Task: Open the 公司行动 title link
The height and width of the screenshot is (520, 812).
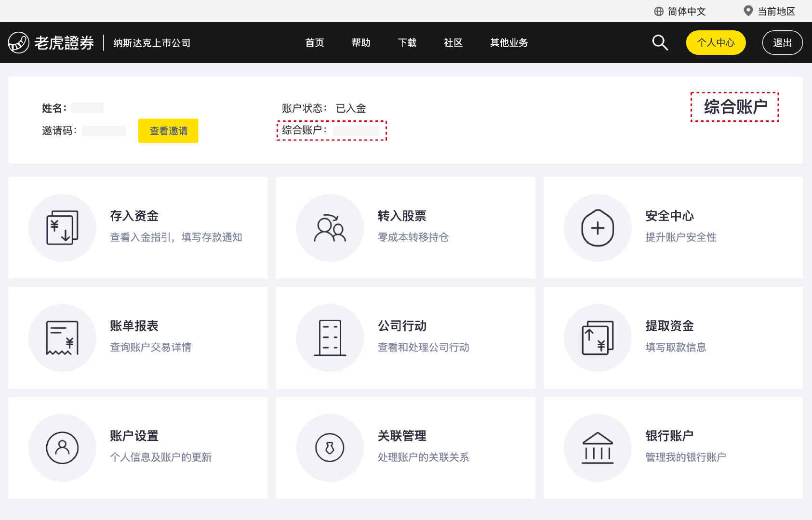Action: [x=402, y=326]
